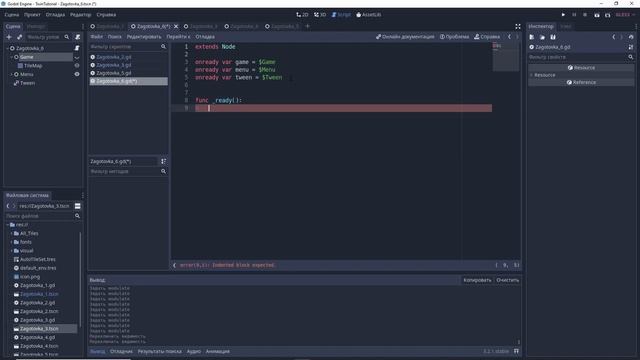The image size is (640, 360).
Task: Add a new node with the plus icon
Action: pos(9,37)
